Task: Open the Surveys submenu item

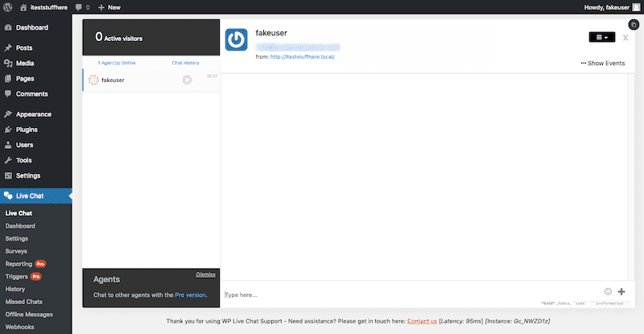Action: (x=16, y=251)
